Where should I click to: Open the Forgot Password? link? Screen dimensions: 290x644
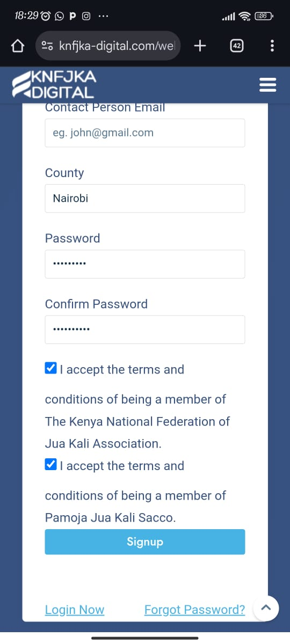pos(195,610)
